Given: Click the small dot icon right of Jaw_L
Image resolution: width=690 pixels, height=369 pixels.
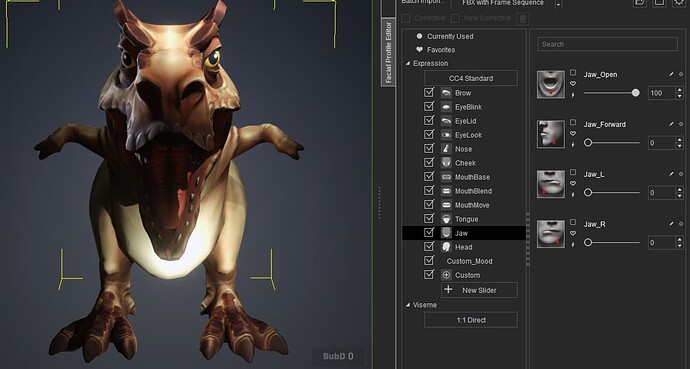Looking at the screenshot, I should (681, 175).
